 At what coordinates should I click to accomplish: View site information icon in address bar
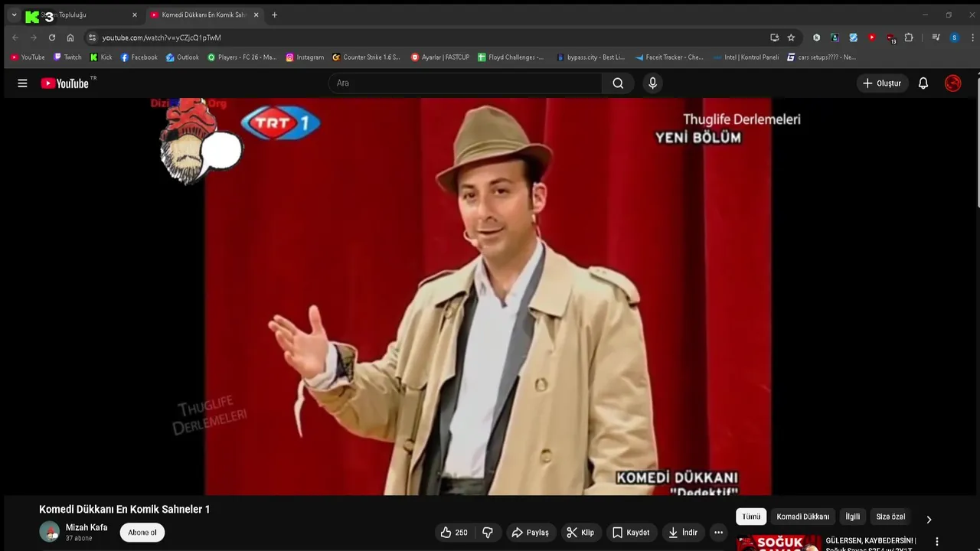pyautogui.click(x=92, y=37)
